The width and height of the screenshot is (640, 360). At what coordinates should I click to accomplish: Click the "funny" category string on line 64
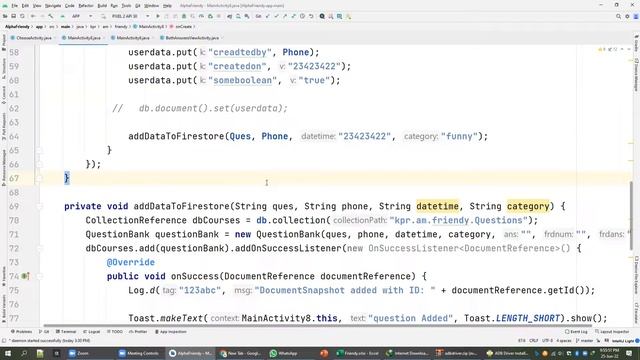pyautogui.click(x=460, y=136)
